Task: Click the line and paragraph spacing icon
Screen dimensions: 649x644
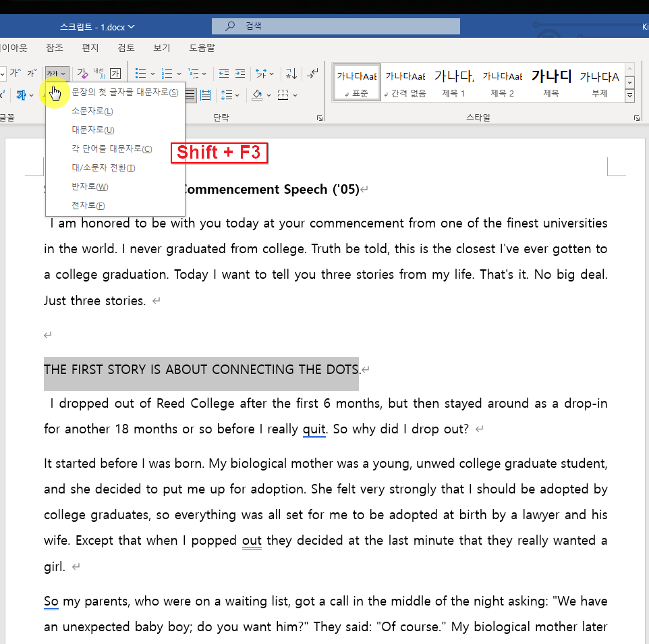Action: (x=227, y=95)
